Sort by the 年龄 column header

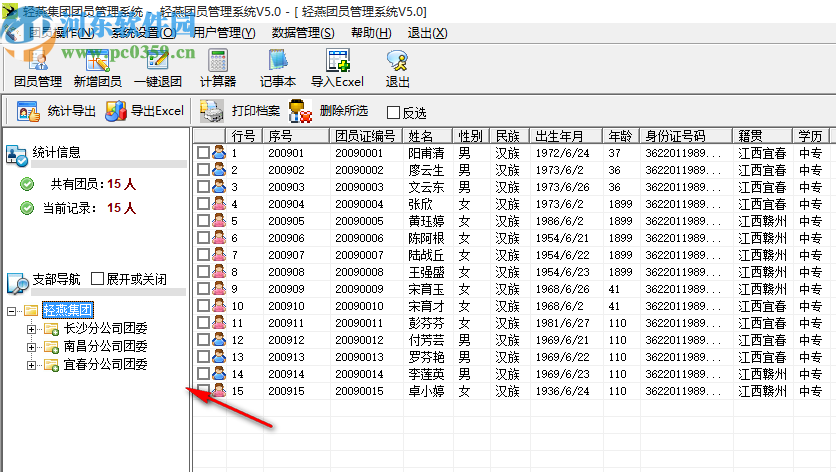tap(621, 136)
